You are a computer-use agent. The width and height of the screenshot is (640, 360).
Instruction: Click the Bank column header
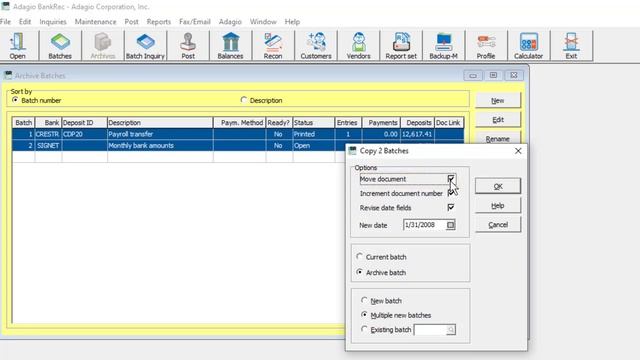(48, 122)
